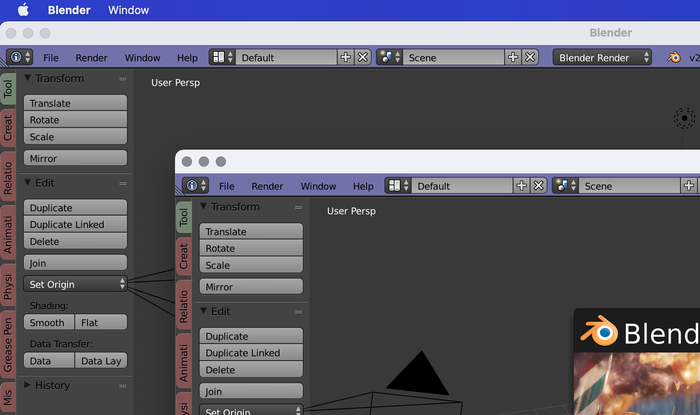Image resolution: width=700 pixels, height=415 pixels.
Task: Set Smooth shading in back window
Action: (49, 322)
